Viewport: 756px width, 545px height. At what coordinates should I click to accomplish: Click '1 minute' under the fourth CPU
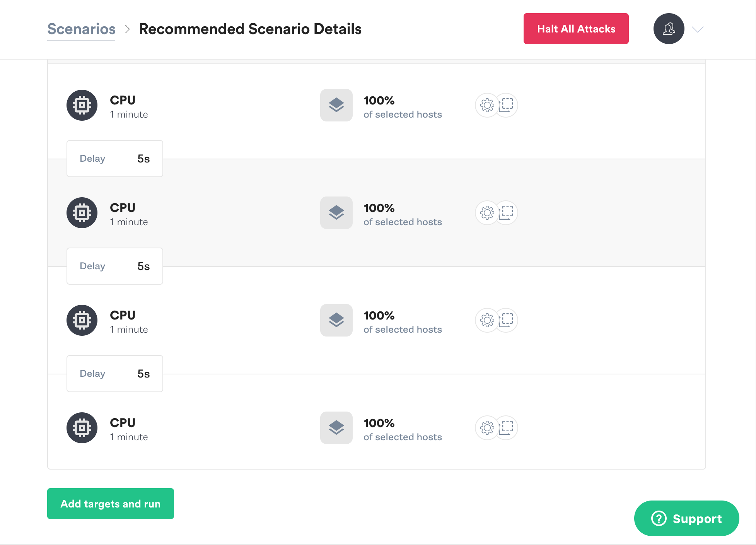(129, 437)
